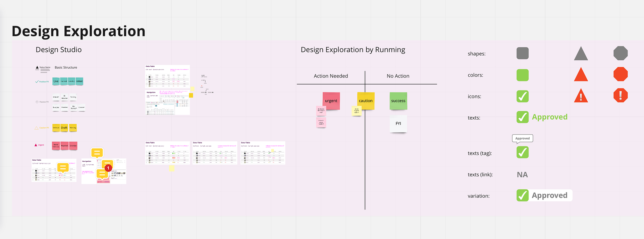Click the variation: row label
Screen dimensions: 644x239
[x=479, y=196]
